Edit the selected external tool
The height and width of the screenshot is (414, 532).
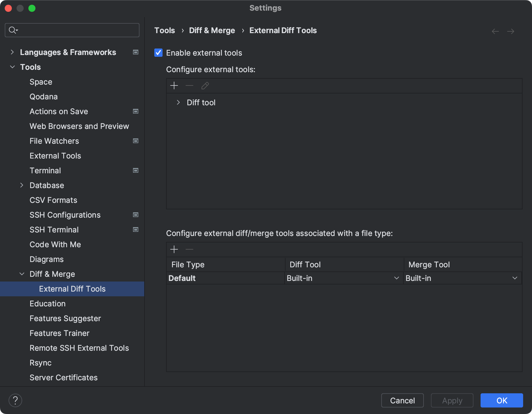pyautogui.click(x=205, y=85)
